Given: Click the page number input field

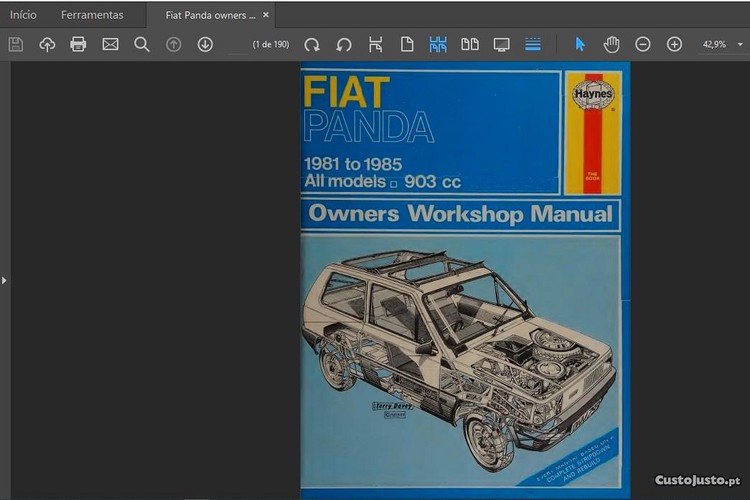Looking at the screenshot, I should tap(237, 44).
